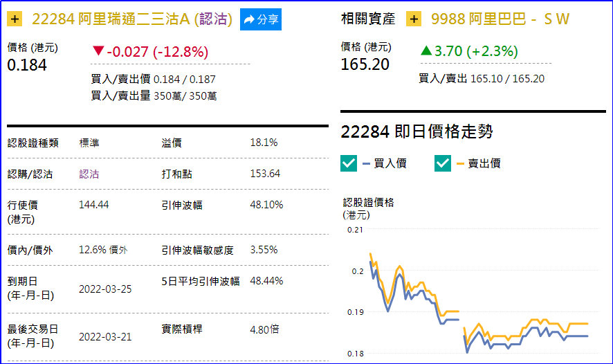Click the plus icon beside 9988 阿里巴巴

click(x=414, y=19)
